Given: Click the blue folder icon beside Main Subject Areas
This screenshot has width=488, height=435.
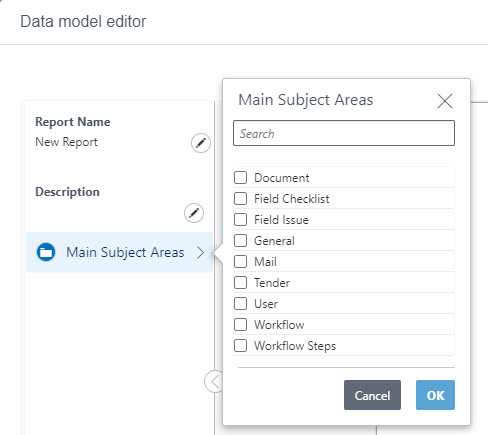Looking at the screenshot, I should [x=46, y=252].
